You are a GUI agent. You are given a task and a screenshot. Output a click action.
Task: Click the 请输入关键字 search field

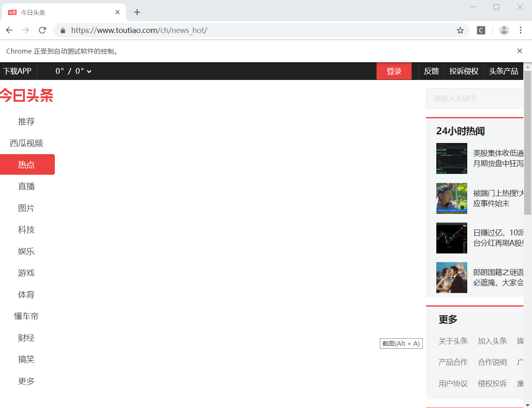click(475, 98)
